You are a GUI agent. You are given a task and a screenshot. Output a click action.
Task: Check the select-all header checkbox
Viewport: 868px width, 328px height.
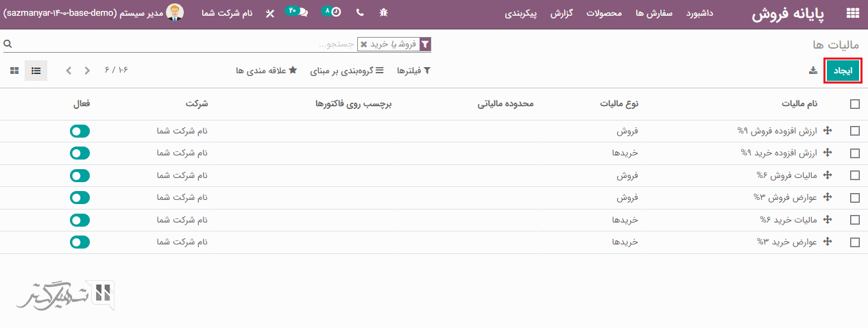click(854, 104)
